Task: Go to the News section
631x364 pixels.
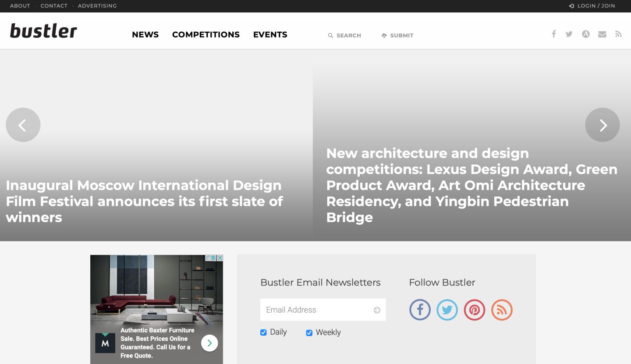Action: tap(145, 35)
